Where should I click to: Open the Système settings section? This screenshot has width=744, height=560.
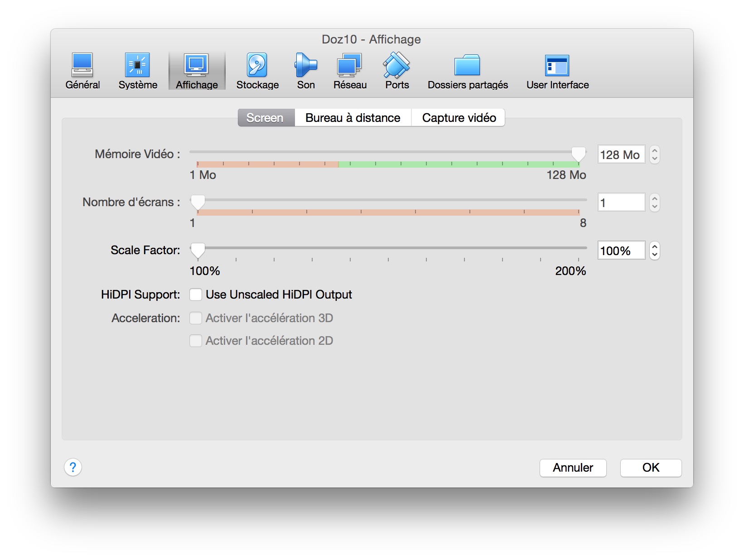coord(138,71)
